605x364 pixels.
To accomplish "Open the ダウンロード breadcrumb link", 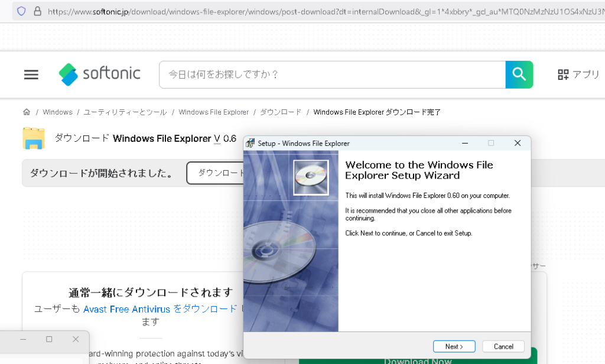I will point(281,112).
